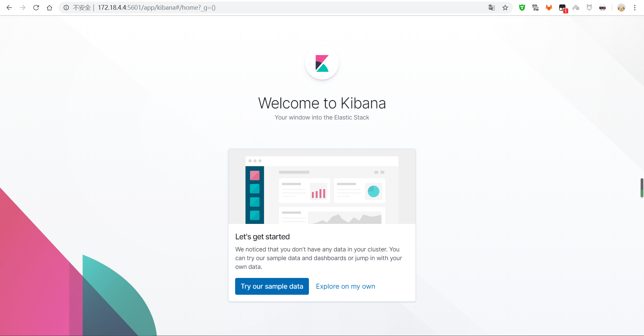This screenshot has width=644, height=336.
Task: Open the gray shield extension
Action: point(589,7)
